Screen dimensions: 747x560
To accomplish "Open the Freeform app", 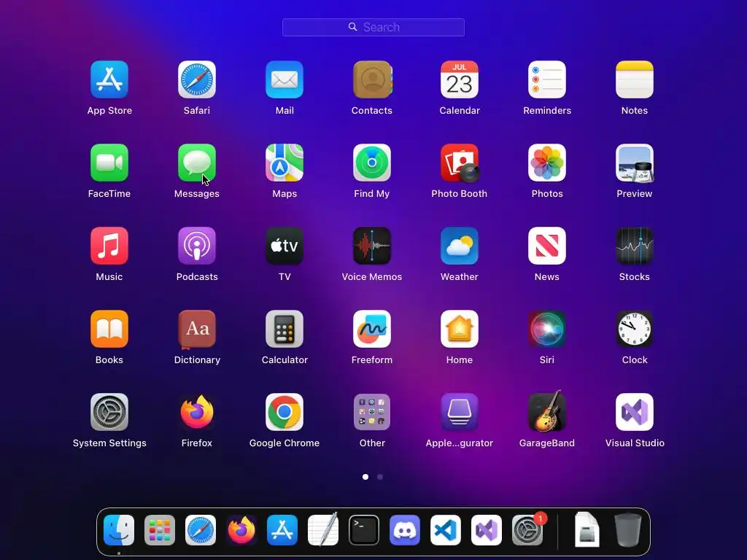I will click(x=372, y=329).
